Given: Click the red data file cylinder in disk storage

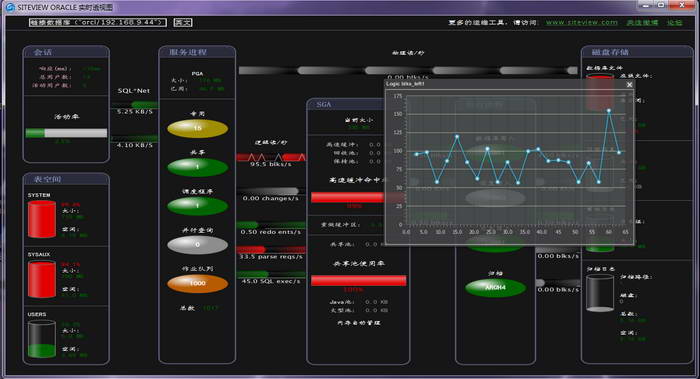Looking at the screenshot, I should 600,93.
